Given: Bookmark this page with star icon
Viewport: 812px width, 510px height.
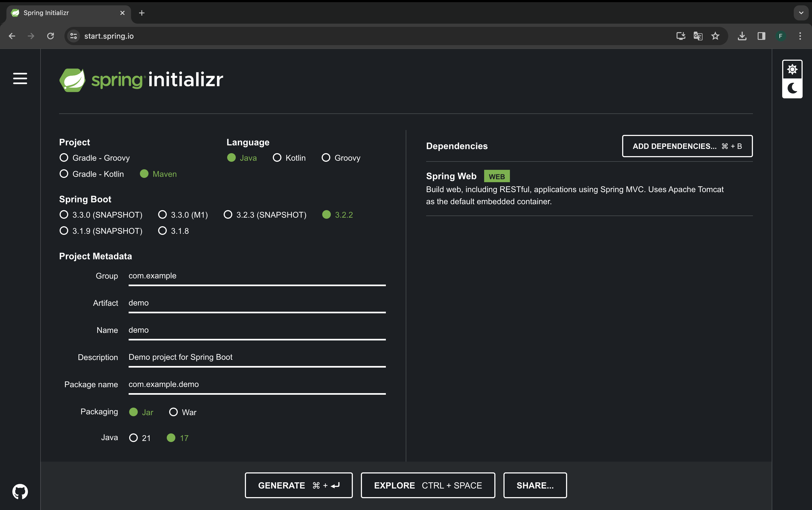Looking at the screenshot, I should tap(715, 36).
